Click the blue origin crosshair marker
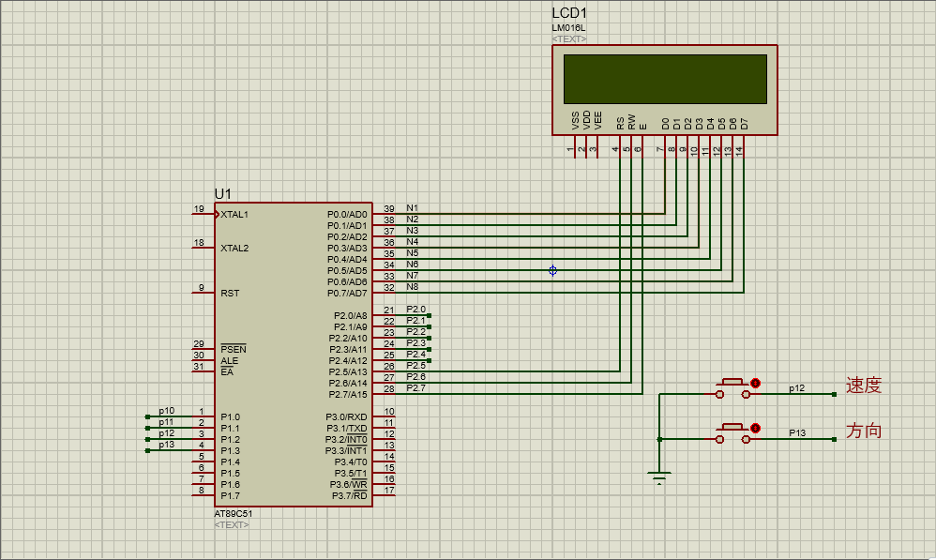The height and width of the screenshot is (560, 936). [x=552, y=270]
